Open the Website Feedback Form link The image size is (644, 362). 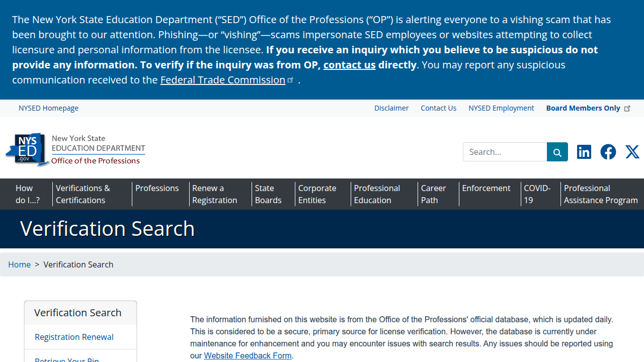248,355
